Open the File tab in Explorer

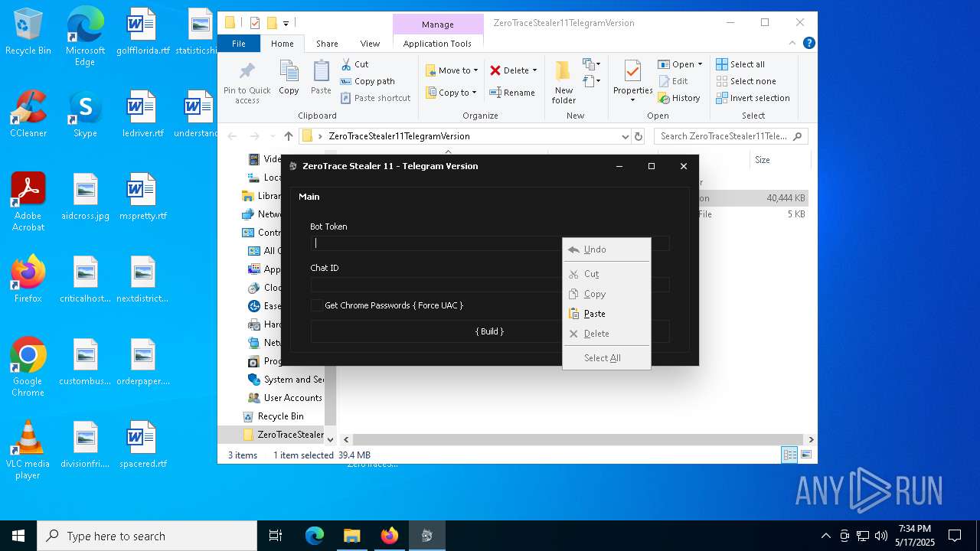[239, 44]
